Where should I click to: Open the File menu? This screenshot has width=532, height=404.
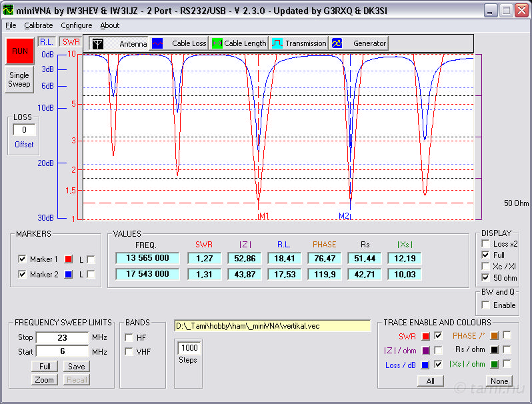point(11,25)
